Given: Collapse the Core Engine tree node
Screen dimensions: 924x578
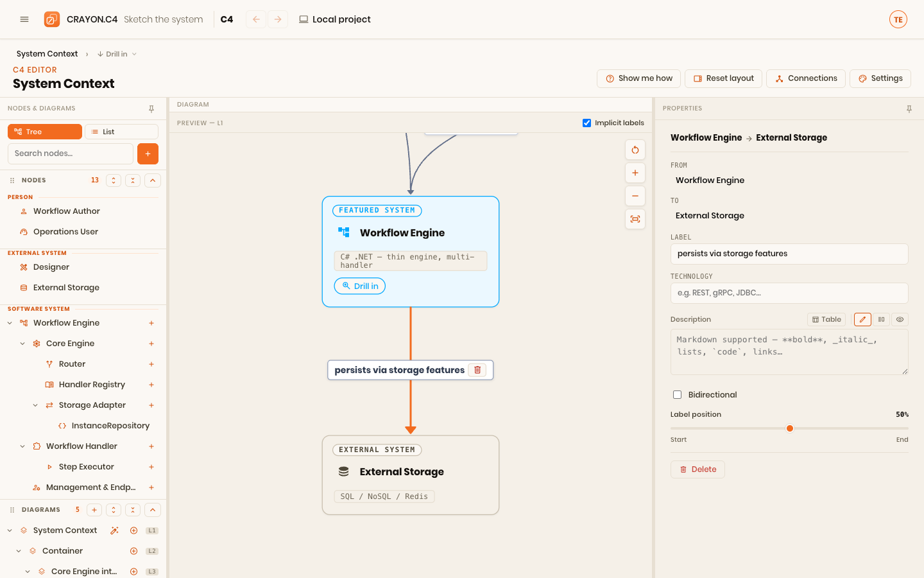Looking at the screenshot, I should click(22, 344).
